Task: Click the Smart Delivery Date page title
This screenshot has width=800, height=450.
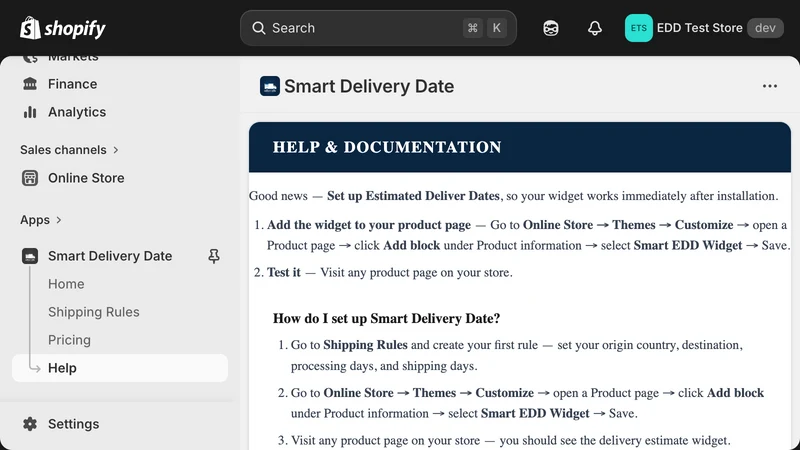Action: (x=369, y=86)
